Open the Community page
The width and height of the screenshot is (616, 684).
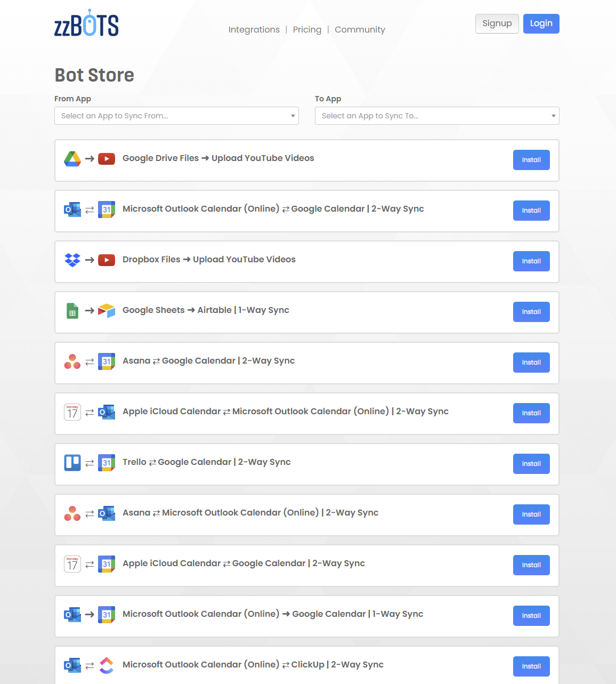point(360,29)
